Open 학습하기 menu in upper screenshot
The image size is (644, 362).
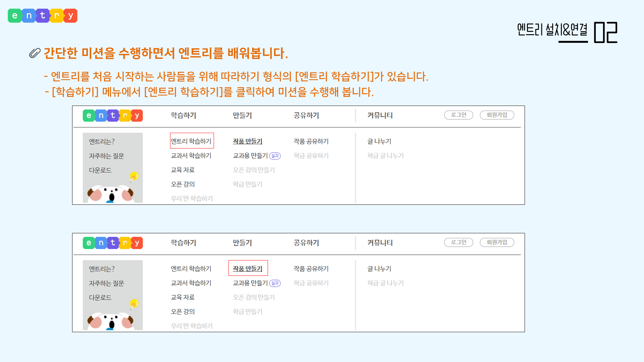click(183, 115)
